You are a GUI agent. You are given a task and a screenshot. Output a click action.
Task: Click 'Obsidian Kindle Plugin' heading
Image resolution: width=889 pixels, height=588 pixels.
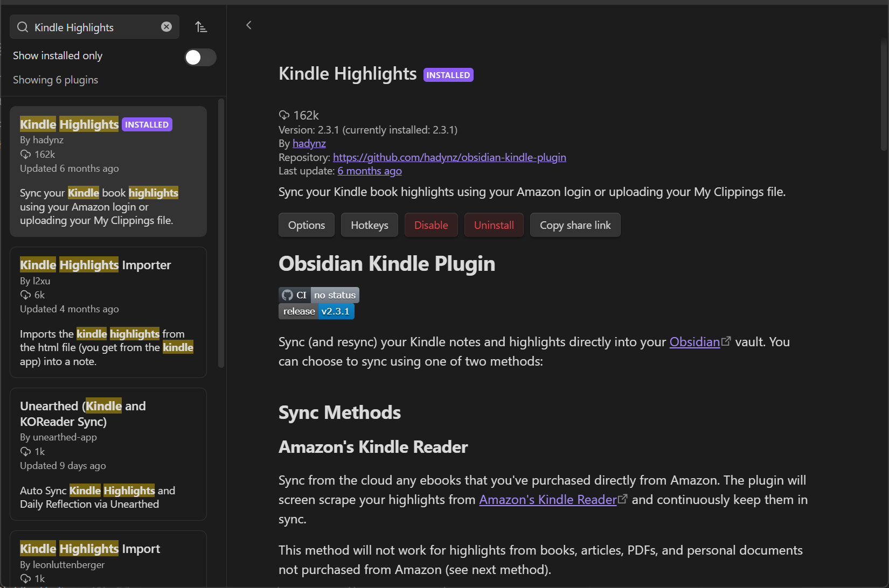click(387, 264)
